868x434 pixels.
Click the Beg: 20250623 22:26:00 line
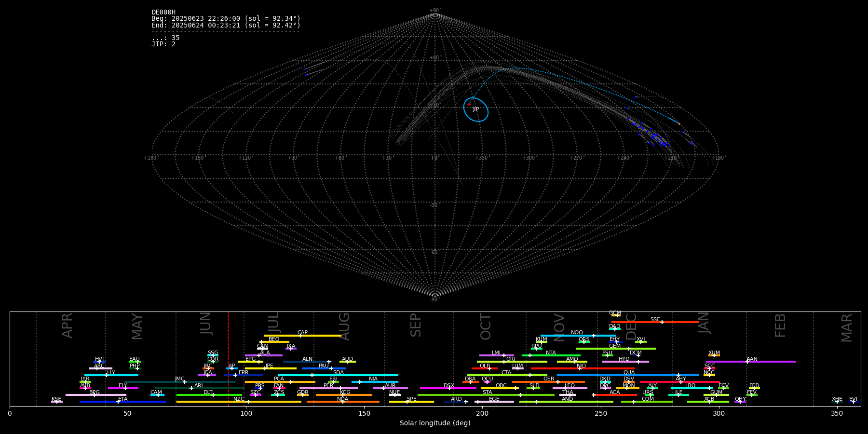[226, 19]
